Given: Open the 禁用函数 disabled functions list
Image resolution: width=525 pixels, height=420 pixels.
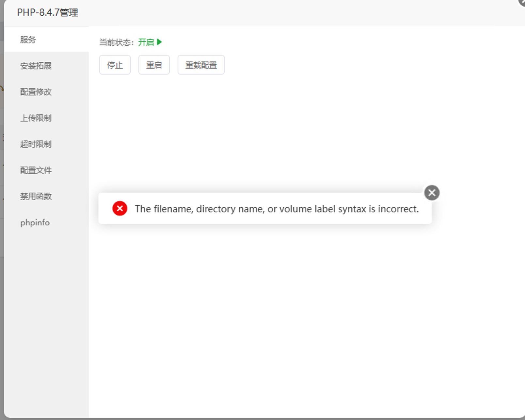Looking at the screenshot, I should coord(36,196).
